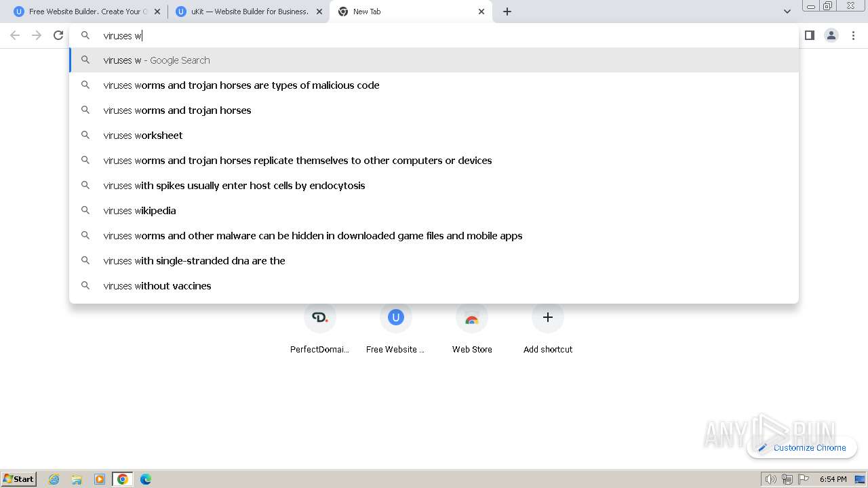Click the address bar containing 'viruses w'

[x=434, y=35]
